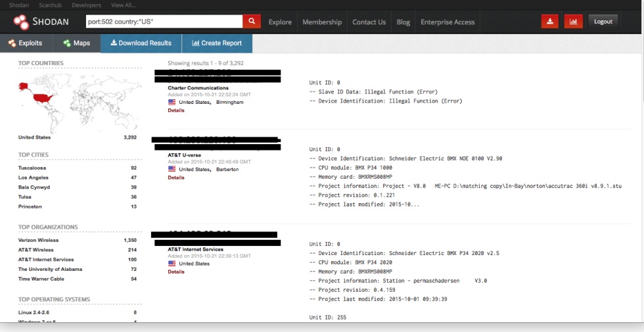Open the Explore menu item
Screen dimensions: 644x332
click(x=280, y=22)
